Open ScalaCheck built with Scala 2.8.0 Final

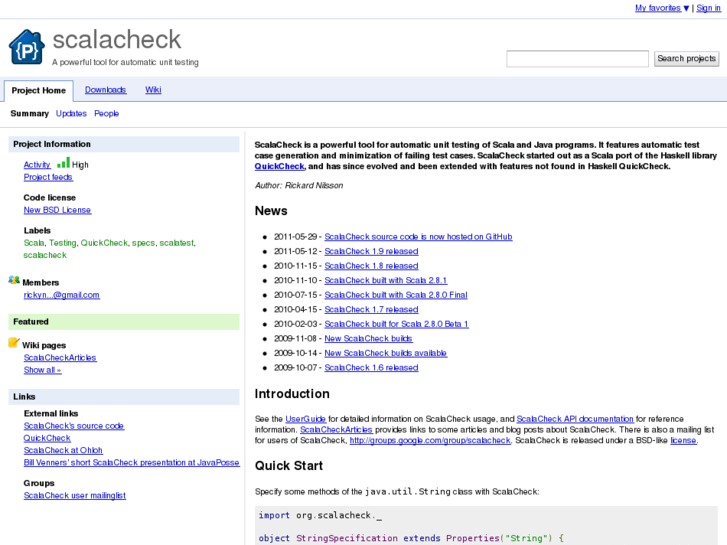396,295
